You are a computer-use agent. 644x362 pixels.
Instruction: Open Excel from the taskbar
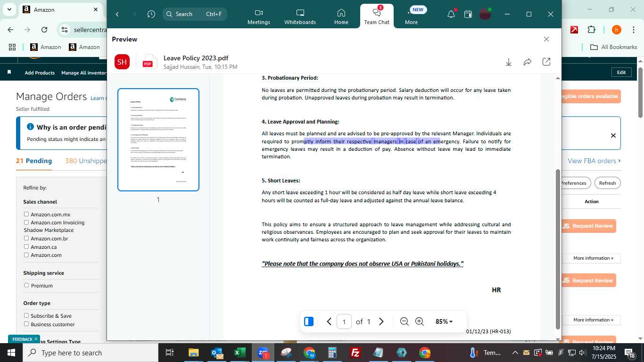tap(240, 353)
